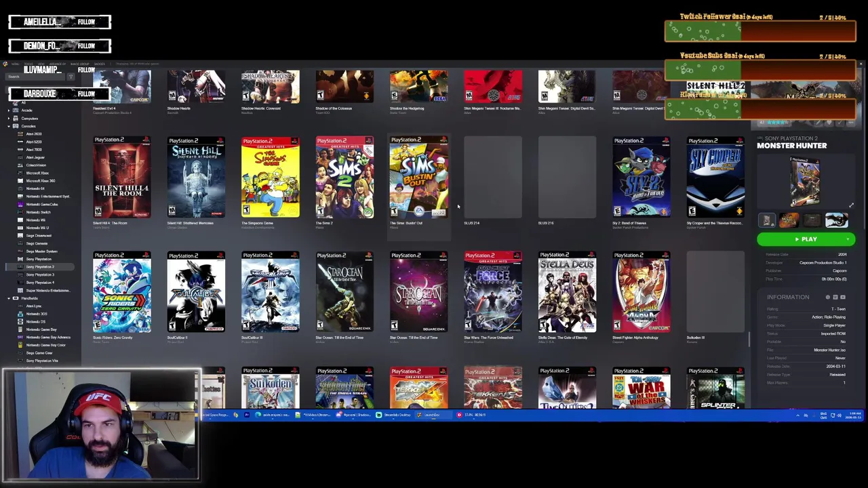Select Stella Deus cover

click(567, 292)
